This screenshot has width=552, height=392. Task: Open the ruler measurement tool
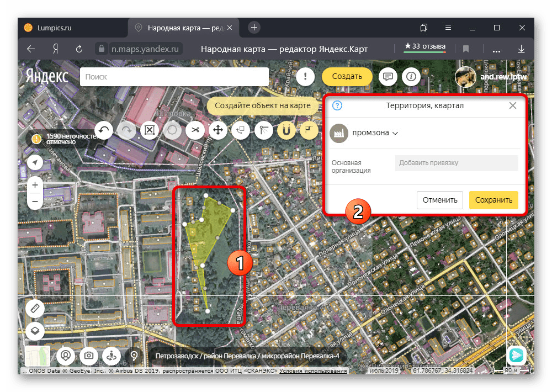pos(35,309)
